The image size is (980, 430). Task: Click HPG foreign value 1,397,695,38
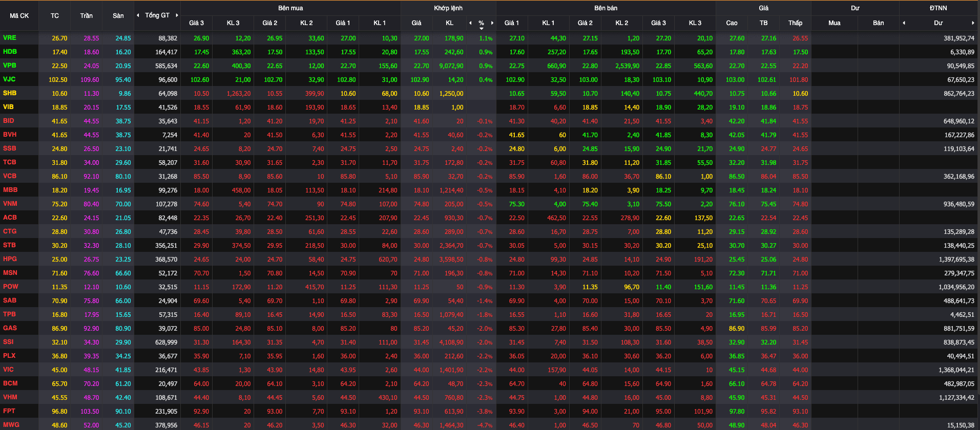point(956,260)
